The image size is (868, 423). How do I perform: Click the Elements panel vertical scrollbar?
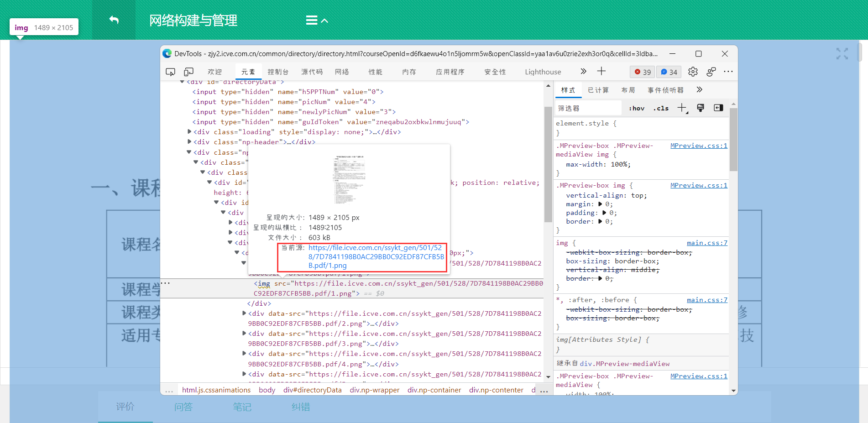[x=548, y=164]
